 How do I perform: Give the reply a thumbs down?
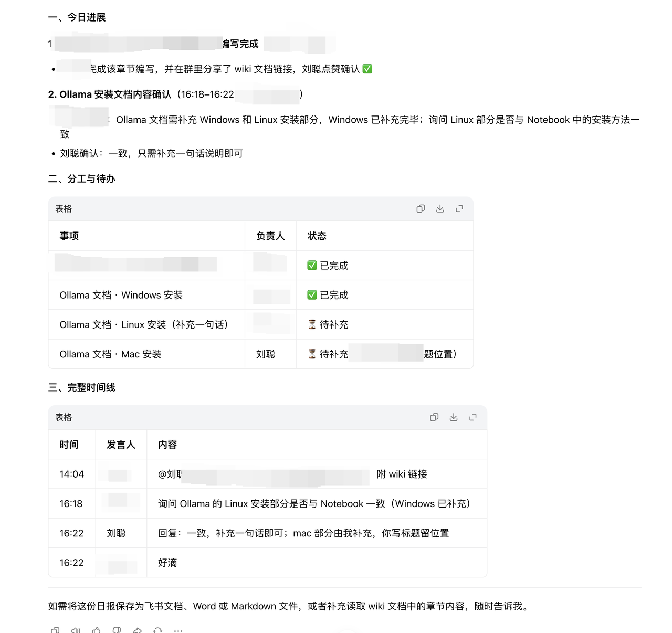[x=117, y=630]
